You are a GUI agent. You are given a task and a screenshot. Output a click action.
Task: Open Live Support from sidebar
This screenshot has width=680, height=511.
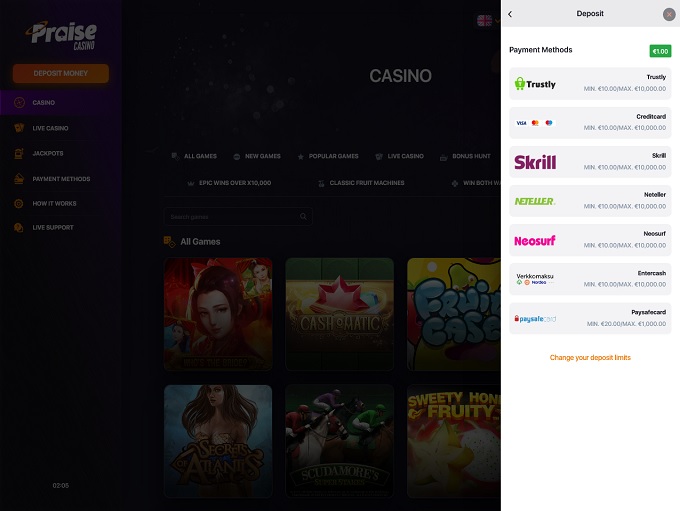tap(52, 228)
